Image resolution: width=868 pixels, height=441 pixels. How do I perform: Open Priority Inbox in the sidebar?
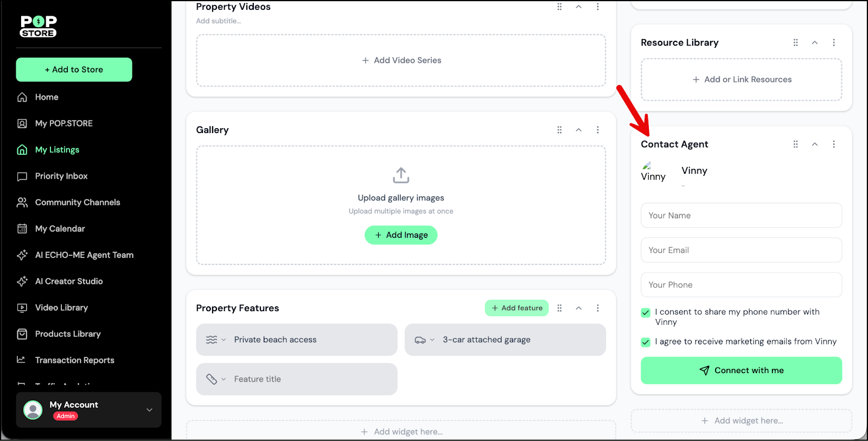(x=61, y=176)
